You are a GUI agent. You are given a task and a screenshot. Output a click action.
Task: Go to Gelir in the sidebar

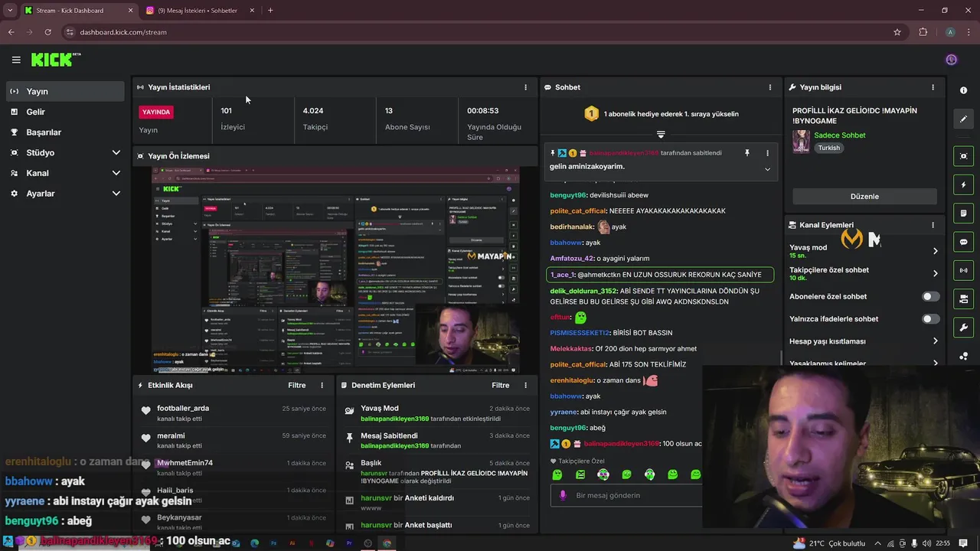pos(64,112)
